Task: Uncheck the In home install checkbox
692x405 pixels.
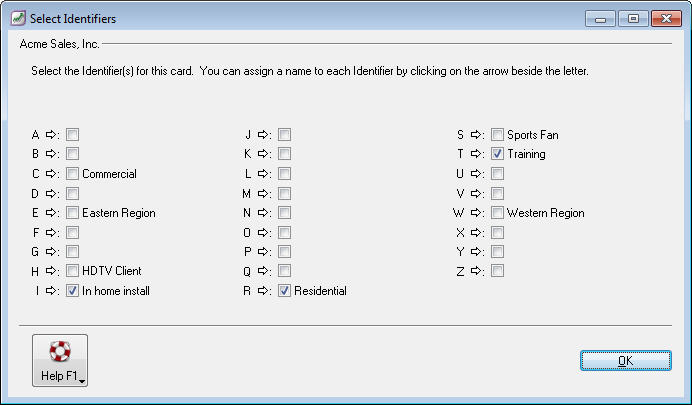Action: pyautogui.click(x=72, y=290)
